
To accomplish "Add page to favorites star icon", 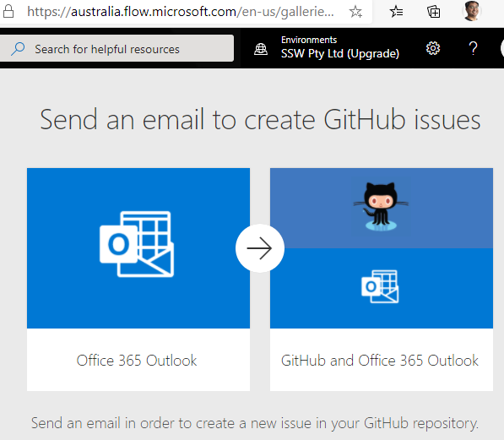I will tap(355, 12).
